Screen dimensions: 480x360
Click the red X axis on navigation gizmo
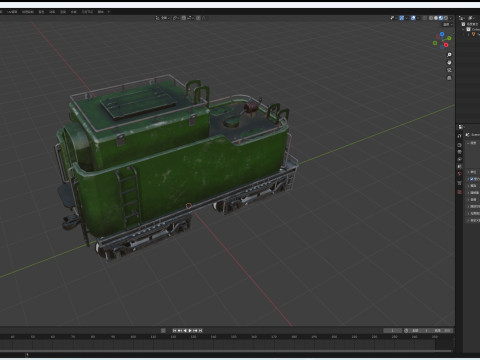point(446,45)
